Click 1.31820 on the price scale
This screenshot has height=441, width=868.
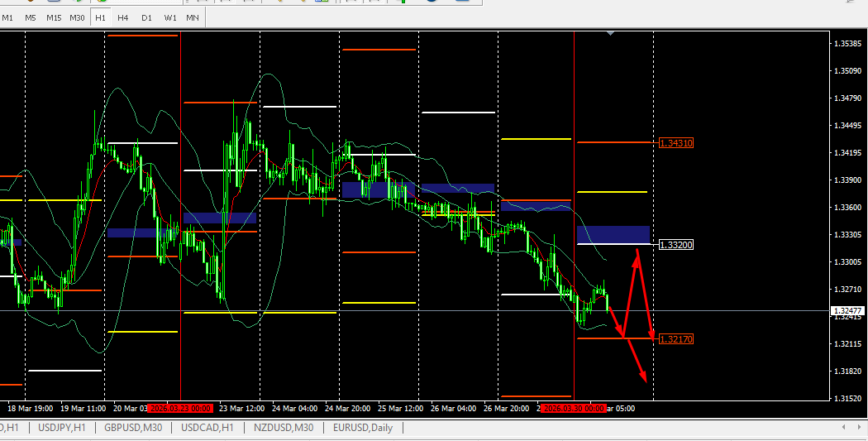click(847, 371)
